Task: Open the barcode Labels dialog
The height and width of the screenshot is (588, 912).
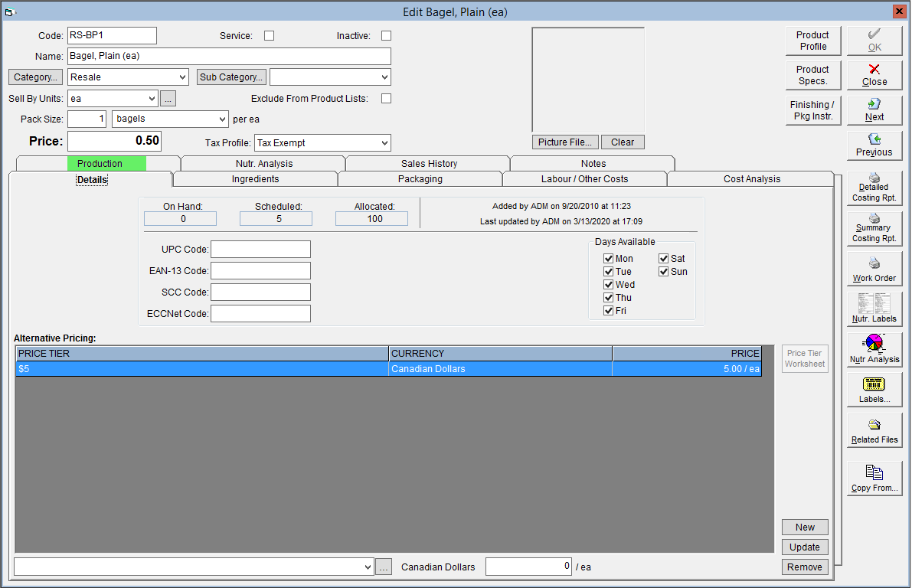Action: click(x=874, y=390)
